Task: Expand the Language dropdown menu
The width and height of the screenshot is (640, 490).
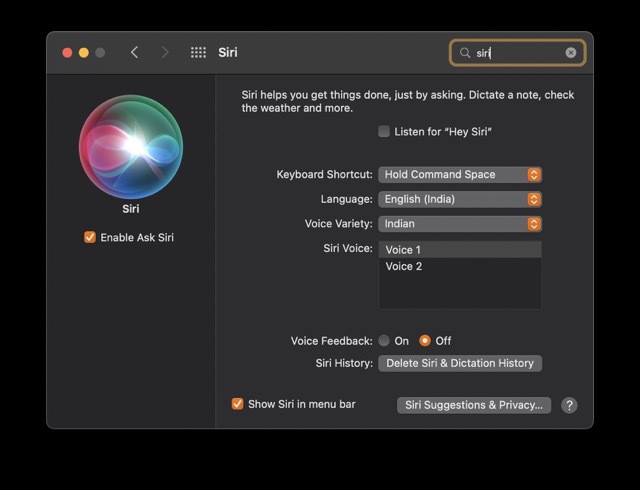Action: pos(459,199)
